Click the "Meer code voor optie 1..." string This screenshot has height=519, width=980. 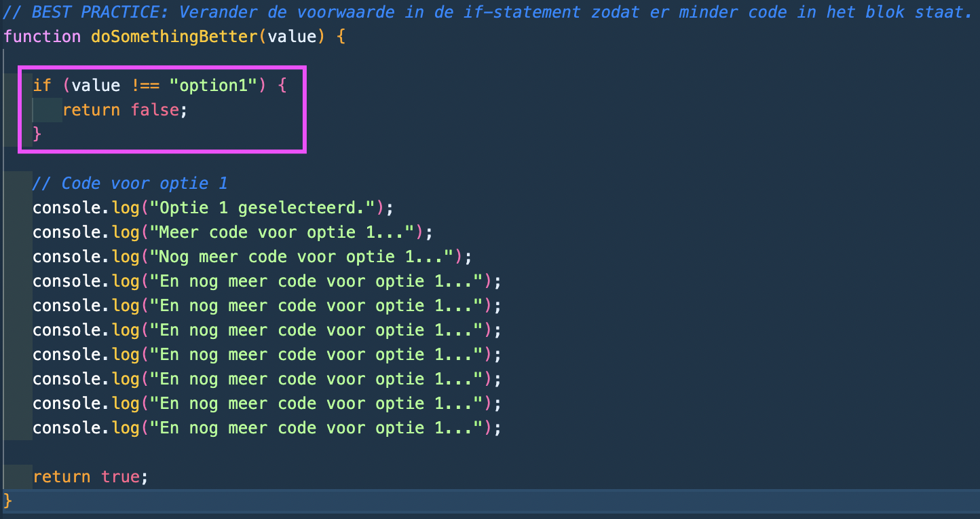click(x=286, y=232)
